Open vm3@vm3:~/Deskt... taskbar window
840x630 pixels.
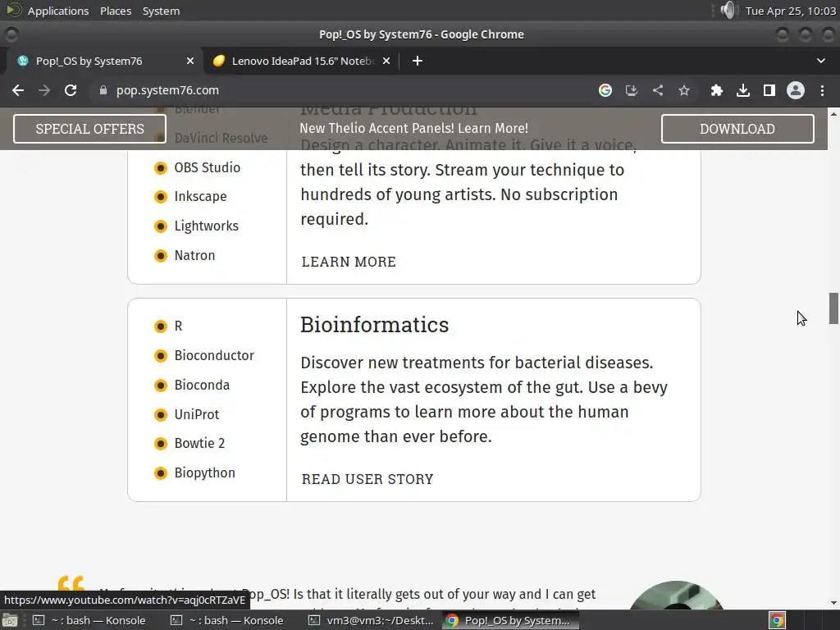coord(372,620)
